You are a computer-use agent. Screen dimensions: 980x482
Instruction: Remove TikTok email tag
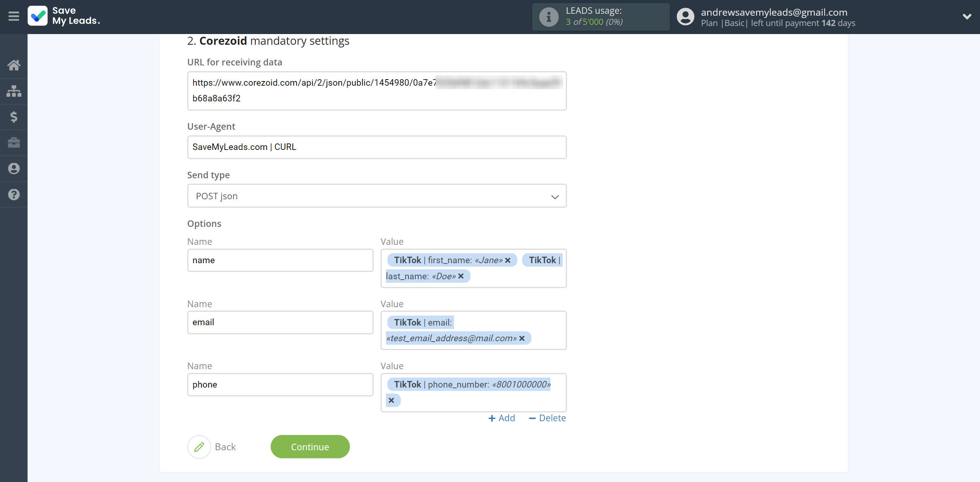point(522,339)
